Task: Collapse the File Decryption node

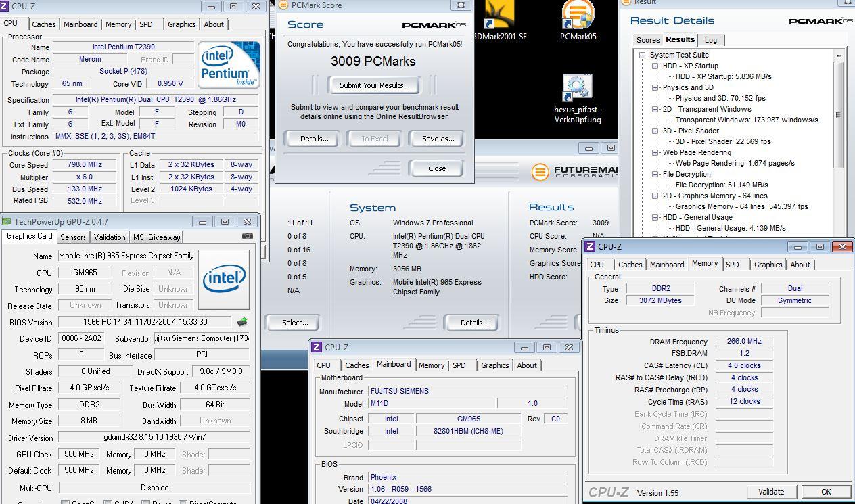Action: coord(655,174)
